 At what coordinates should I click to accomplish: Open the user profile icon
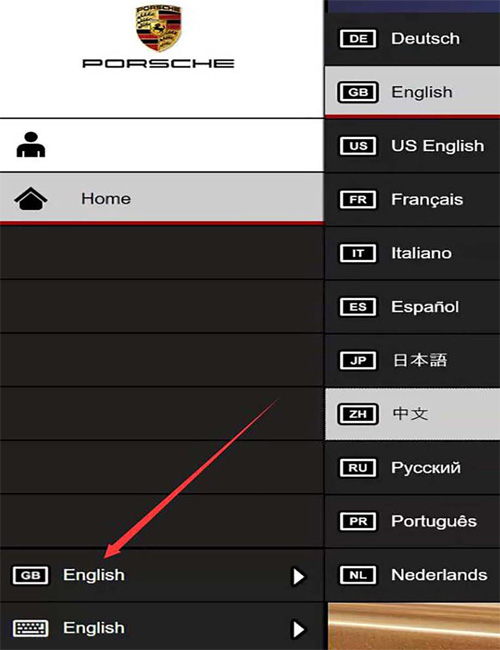31,145
